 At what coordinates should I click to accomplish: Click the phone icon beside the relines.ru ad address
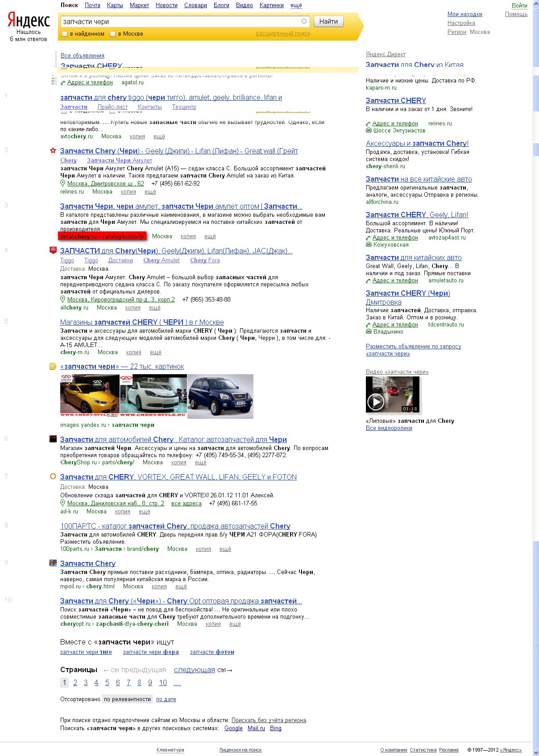click(x=369, y=124)
